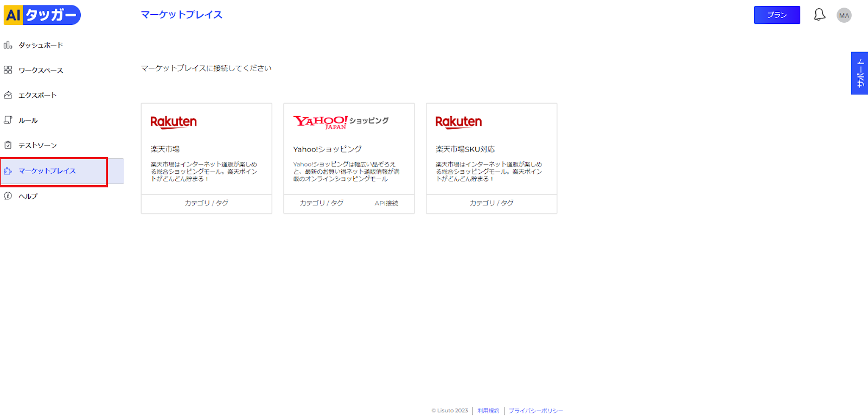Click the ルール scroll icon
This screenshot has width=868, height=416.
(x=8, y=120)
